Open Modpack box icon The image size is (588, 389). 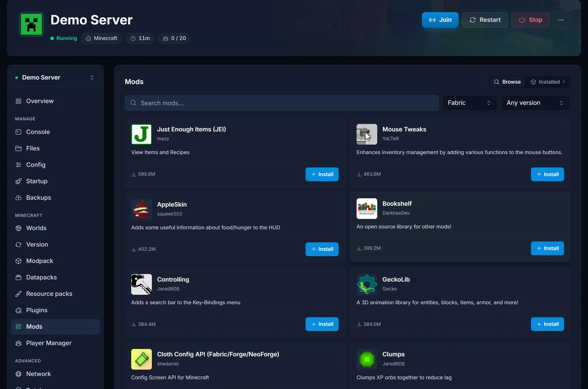coord(18,261)
